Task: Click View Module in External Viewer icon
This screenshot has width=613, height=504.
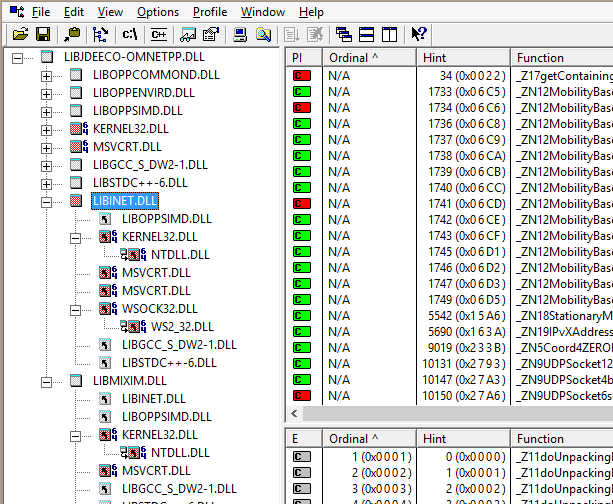Action: [x=188, y=34]
